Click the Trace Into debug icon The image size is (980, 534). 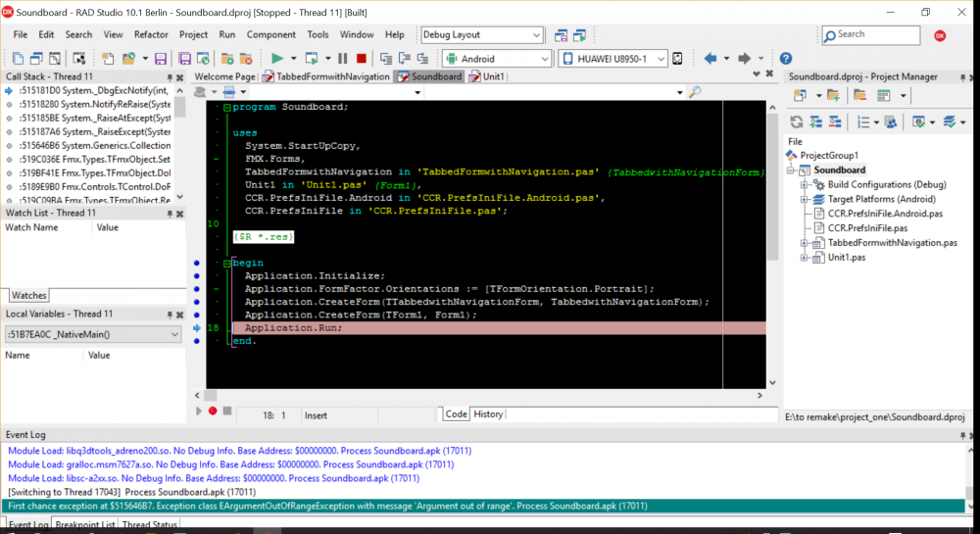(x=385, y=59)
